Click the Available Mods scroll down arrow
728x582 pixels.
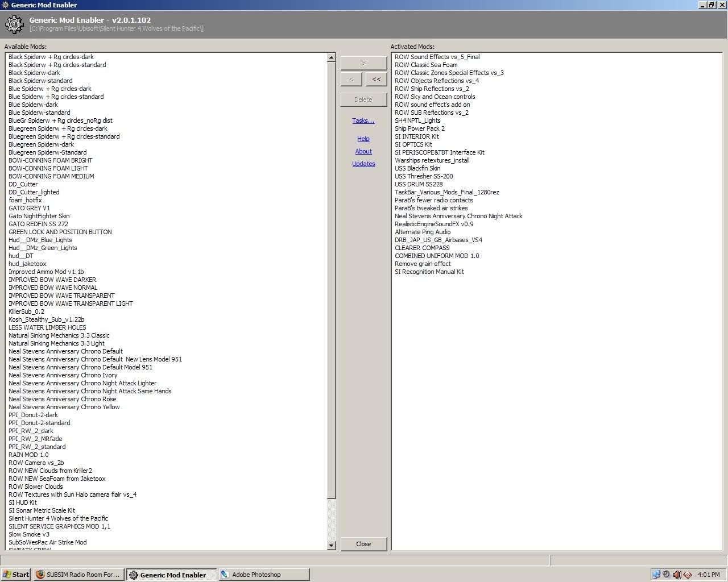tap(332, 546)
